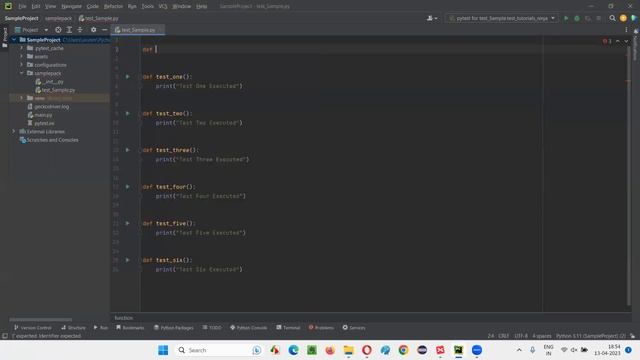The width and height of the screenshot is (640, 360).
Task: Toggle the Project vertical tool window tab
Action: (x=4, y=38)
